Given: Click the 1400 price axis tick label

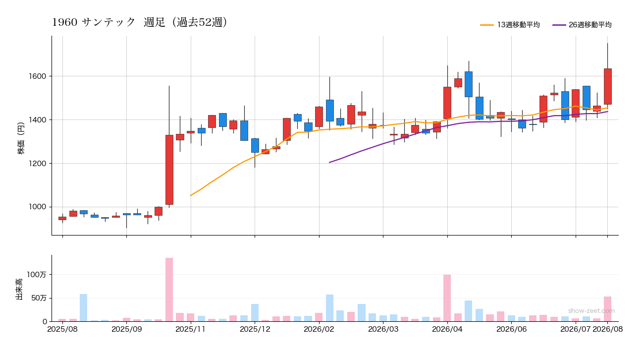Looking at the screenshot, I should [x=38, y=120].
